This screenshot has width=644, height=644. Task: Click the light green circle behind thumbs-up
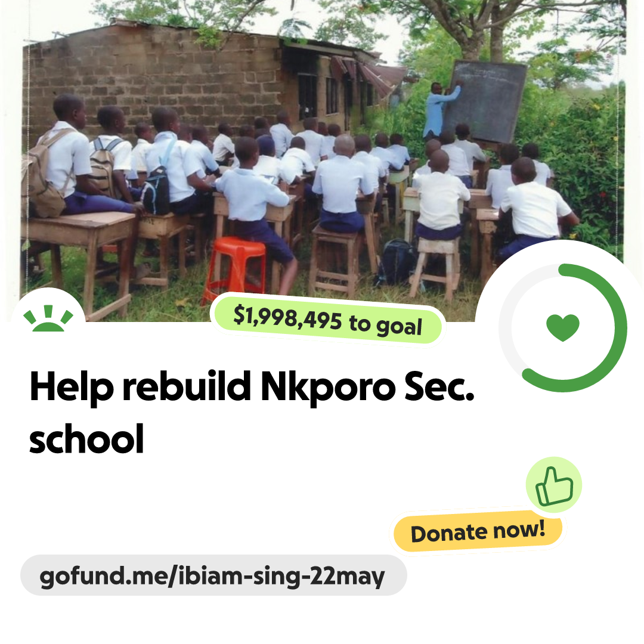(x=553, y=485)
